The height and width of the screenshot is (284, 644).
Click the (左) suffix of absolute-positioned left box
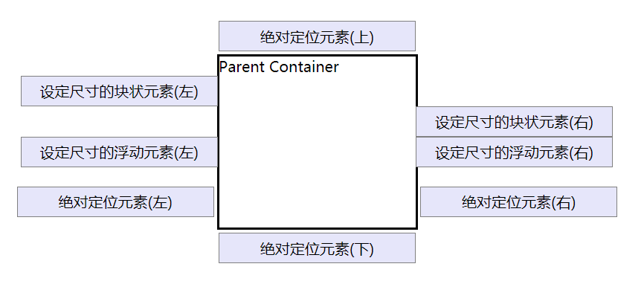[x=160, y=203]
